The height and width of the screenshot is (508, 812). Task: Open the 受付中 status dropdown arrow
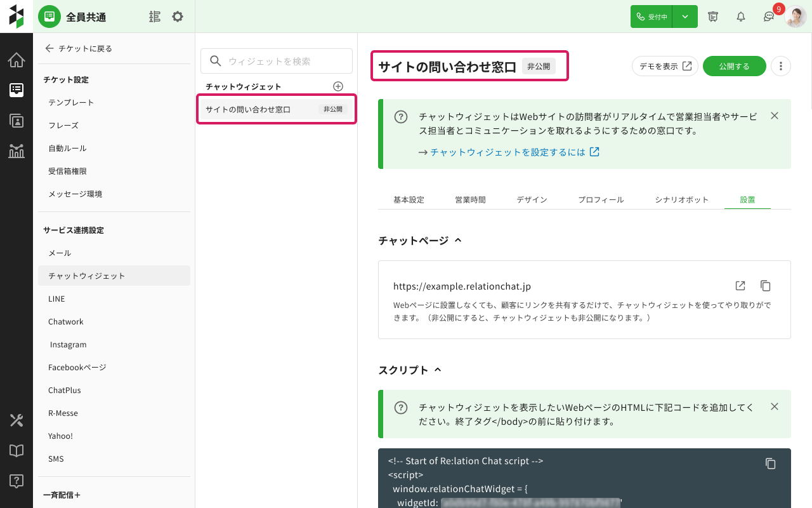[685, 17]
